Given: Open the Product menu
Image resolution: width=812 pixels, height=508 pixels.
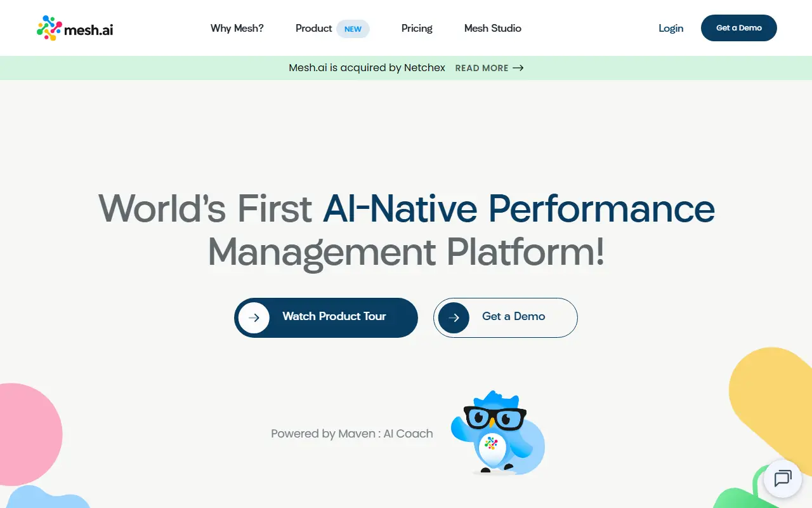Looking at the screenshot, I should tap(314, 29).
